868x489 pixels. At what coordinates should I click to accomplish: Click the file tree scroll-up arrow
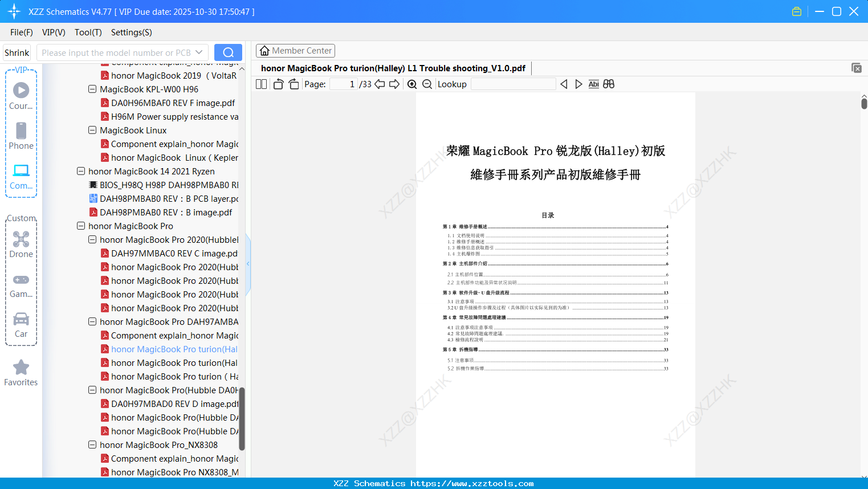242,69
